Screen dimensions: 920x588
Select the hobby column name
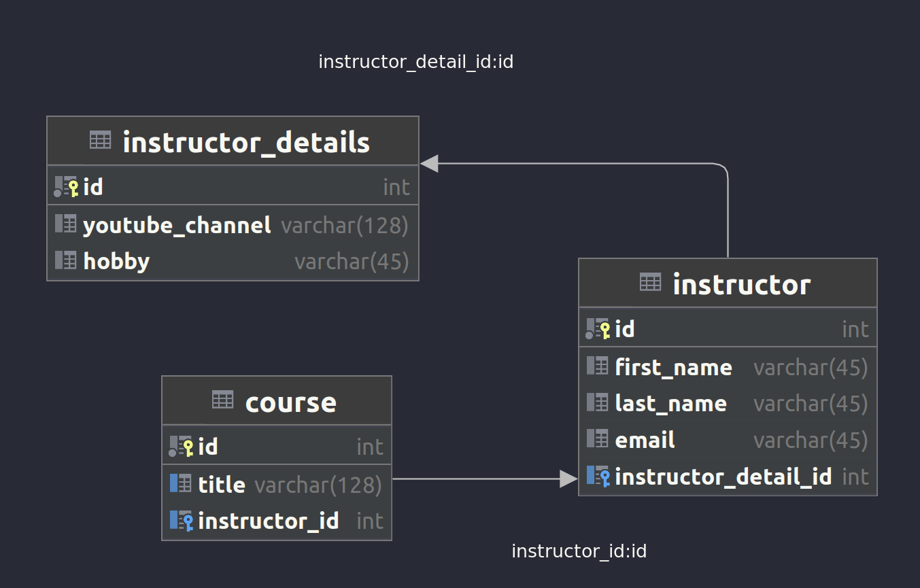coord(116,262)
